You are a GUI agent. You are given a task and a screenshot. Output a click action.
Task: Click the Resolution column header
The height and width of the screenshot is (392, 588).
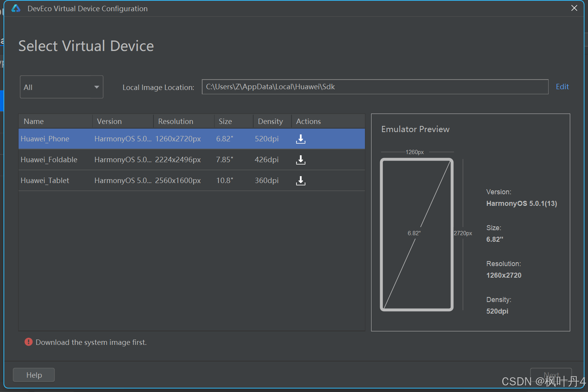176,121
